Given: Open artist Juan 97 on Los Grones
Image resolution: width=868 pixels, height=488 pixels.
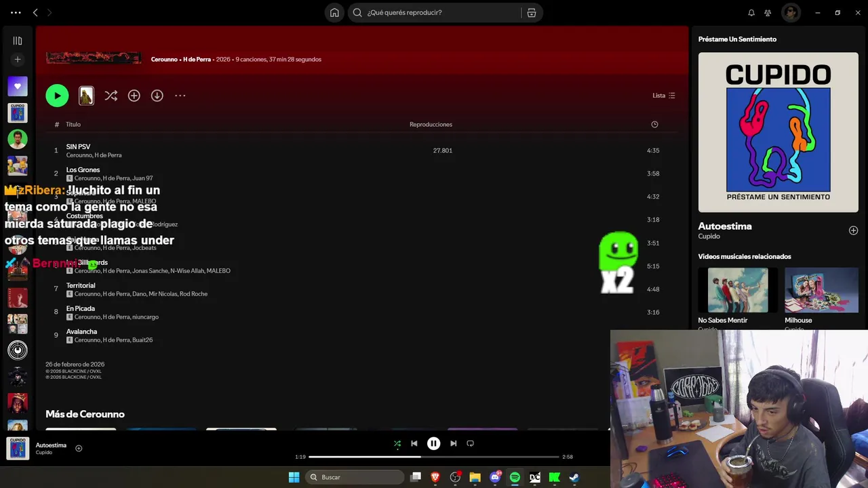Looking at the screenshot, I should (142, 178).
